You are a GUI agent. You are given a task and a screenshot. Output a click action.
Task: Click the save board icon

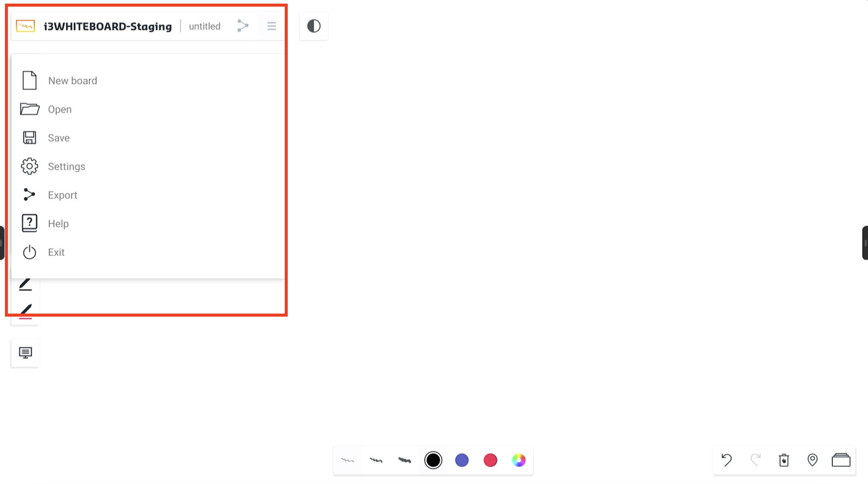(29, 138)
